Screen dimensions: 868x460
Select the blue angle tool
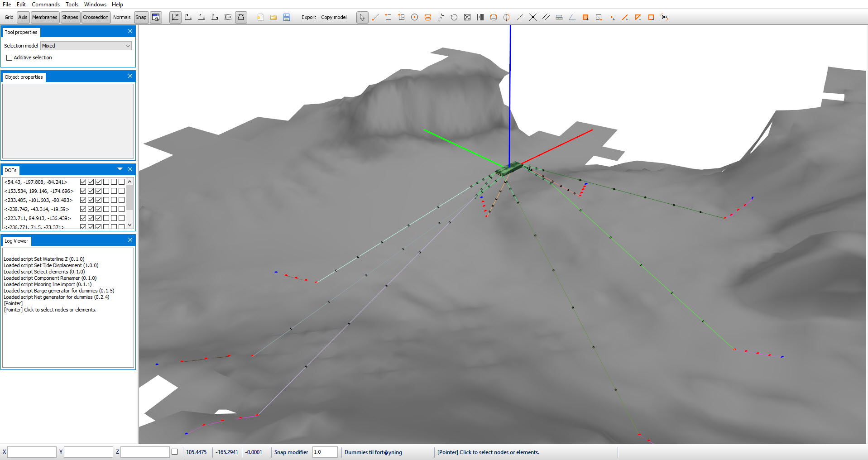point(572,17)
